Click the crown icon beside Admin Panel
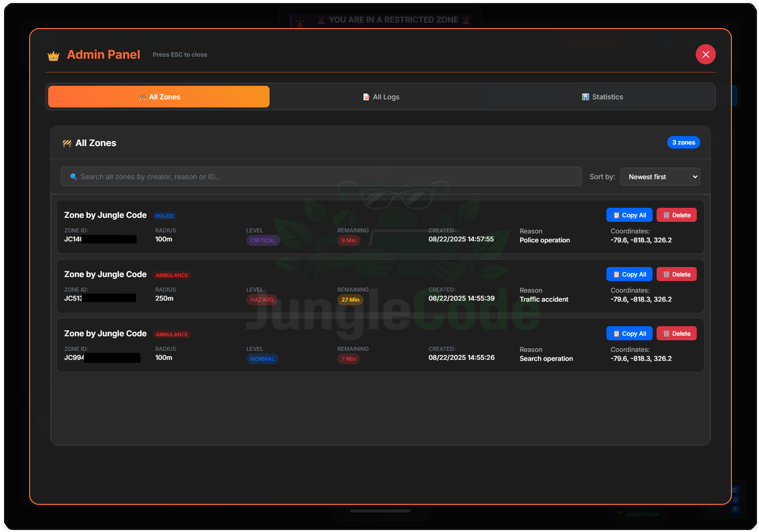Image resolution: width=759 pixels, height=532 pixels. (52, 55)
